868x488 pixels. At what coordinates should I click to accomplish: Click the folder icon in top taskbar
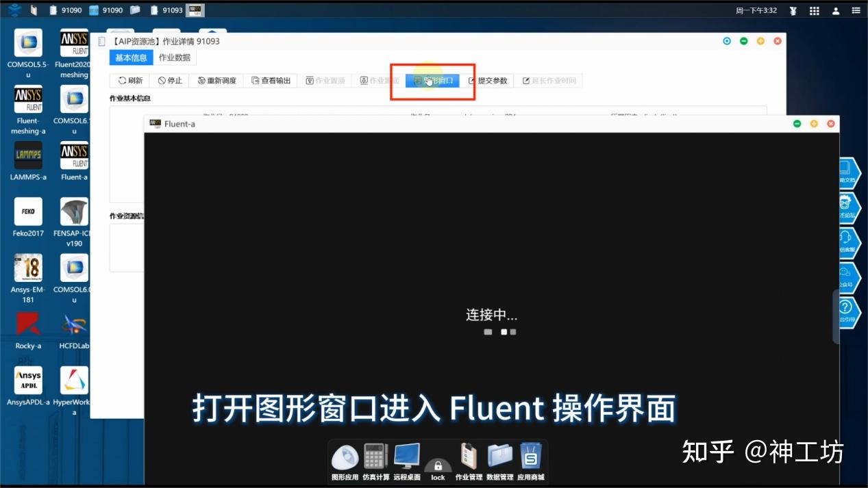click(136, 10)
